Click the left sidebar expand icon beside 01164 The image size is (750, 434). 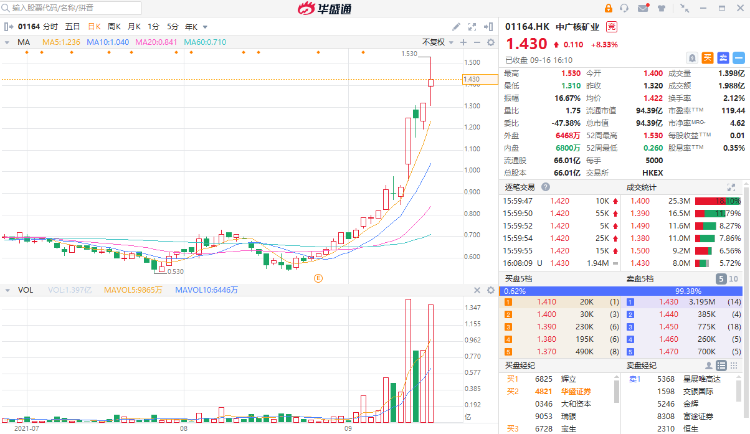(8, 27)
